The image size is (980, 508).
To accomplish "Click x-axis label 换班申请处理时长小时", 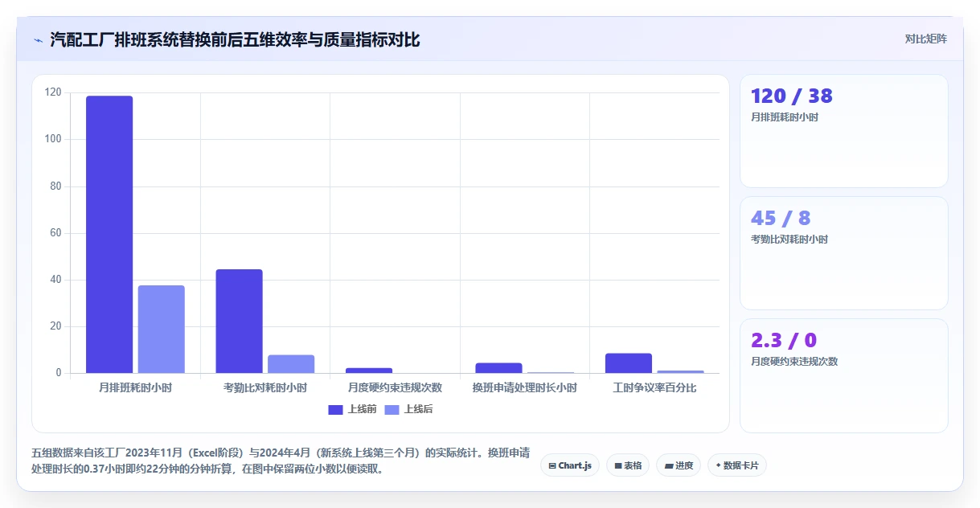I will pyautogui.click(x=525, y=387).
